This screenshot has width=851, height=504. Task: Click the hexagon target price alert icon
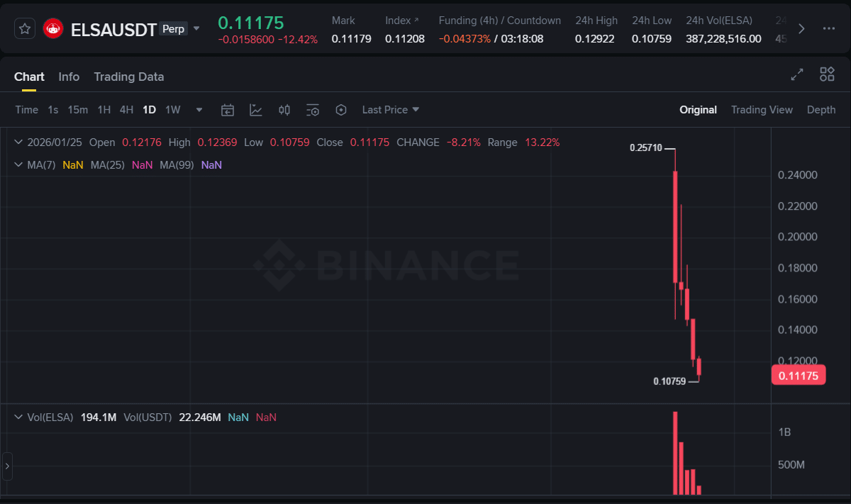pyautogui.click(x=340, y=110)
